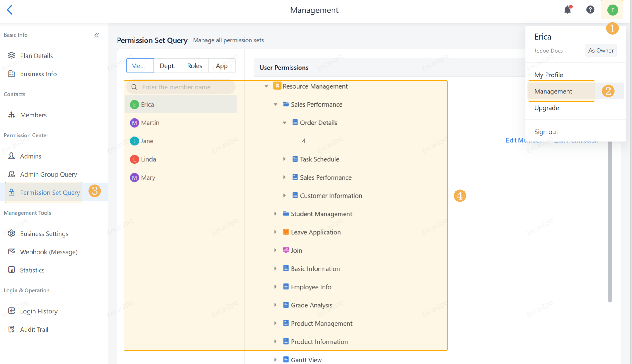Open Statistics in the sidebar

click(x=32, y=270)
